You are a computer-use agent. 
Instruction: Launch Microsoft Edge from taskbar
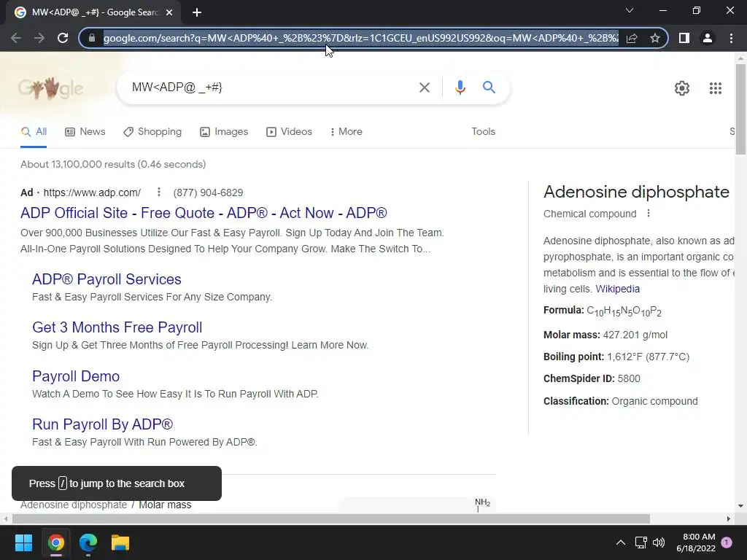click(88, 542)
